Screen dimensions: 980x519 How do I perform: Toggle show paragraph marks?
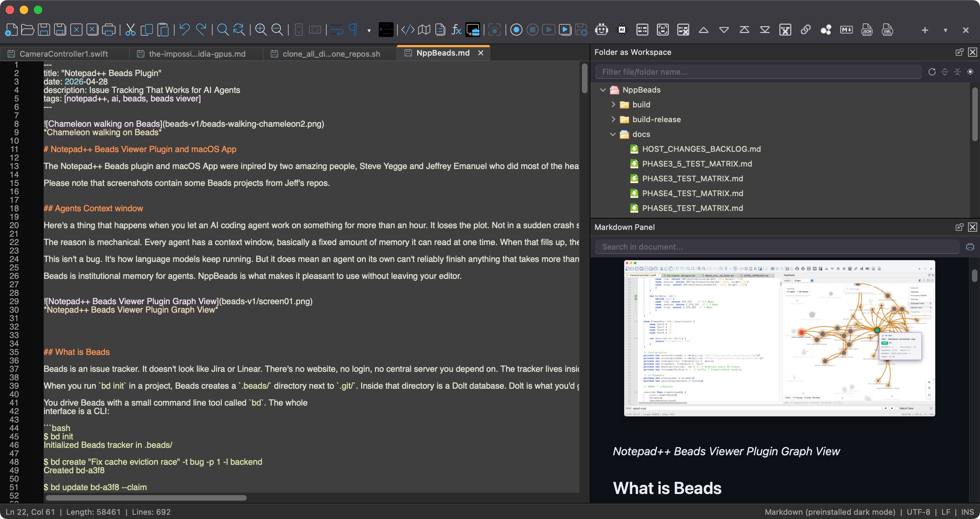pos(353,30)
